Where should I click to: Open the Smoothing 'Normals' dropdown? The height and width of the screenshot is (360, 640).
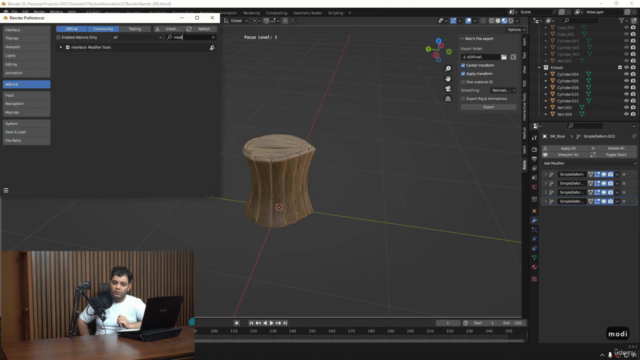coord(504,90)
